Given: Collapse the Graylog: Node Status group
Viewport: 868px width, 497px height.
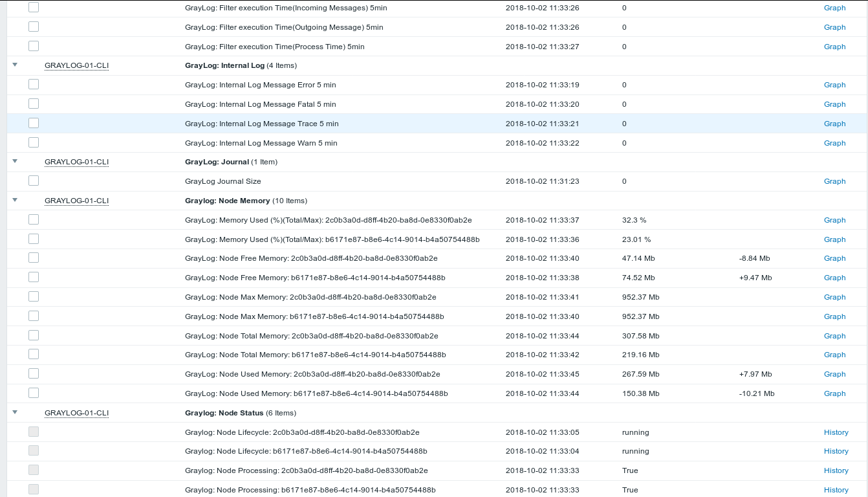Looking at the screenshot, I should (15, 412).
